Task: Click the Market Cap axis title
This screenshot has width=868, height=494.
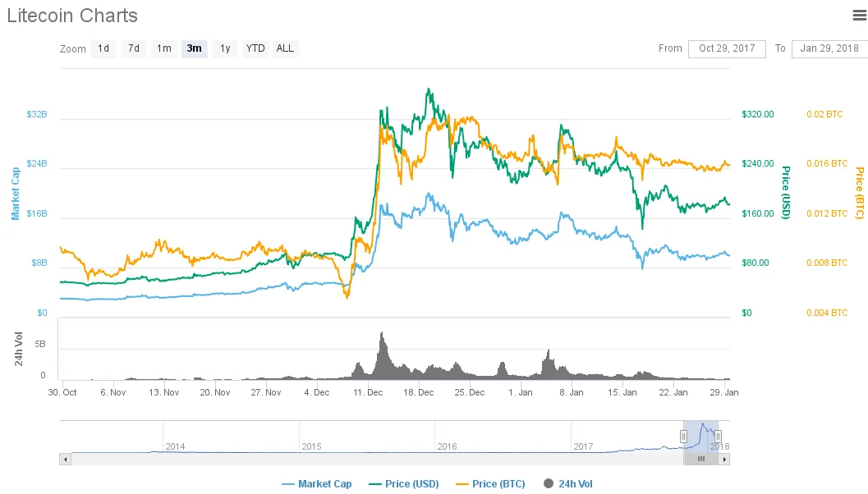Action: 15,194
